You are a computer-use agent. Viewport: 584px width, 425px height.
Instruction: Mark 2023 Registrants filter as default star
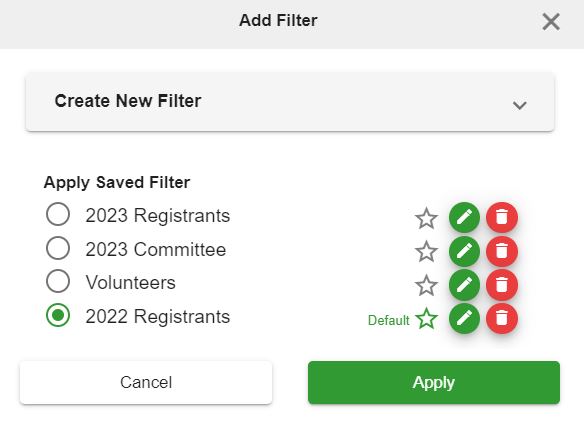point(426,218)
